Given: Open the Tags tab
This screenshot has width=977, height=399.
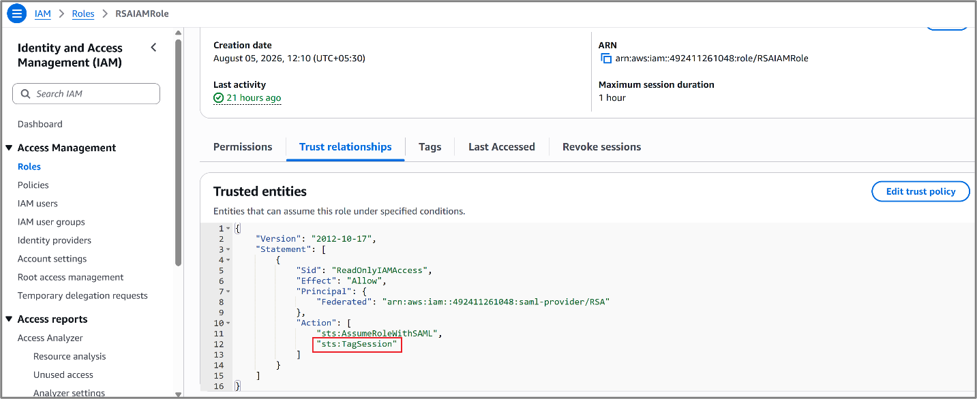Looking at the screenshot, I should point(430,147).
